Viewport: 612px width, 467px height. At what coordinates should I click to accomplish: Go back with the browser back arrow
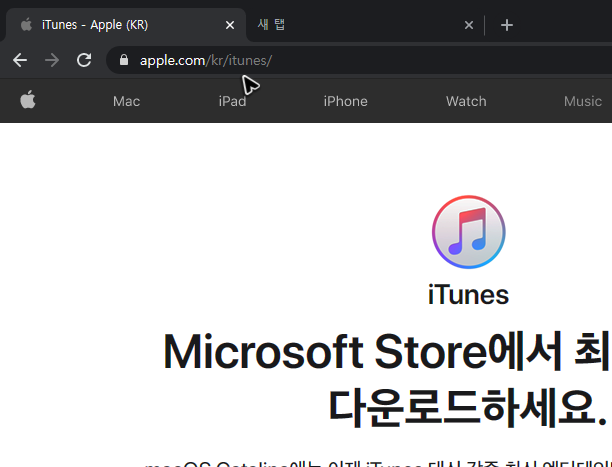pyautogui.click(x=20, y=60)
